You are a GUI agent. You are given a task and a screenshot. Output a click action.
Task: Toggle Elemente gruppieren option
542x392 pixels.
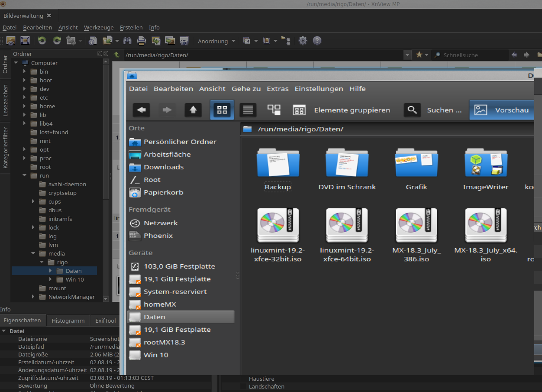point(342,110)
